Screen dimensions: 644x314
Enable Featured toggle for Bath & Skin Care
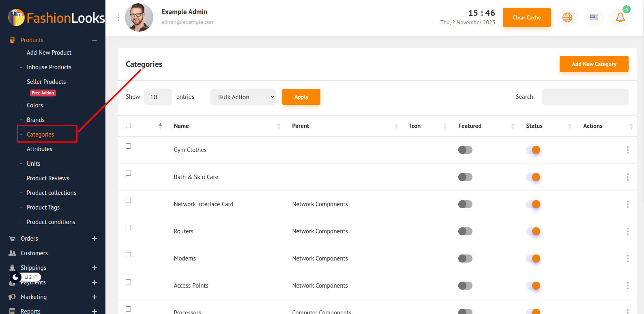[x=465, y=177]
